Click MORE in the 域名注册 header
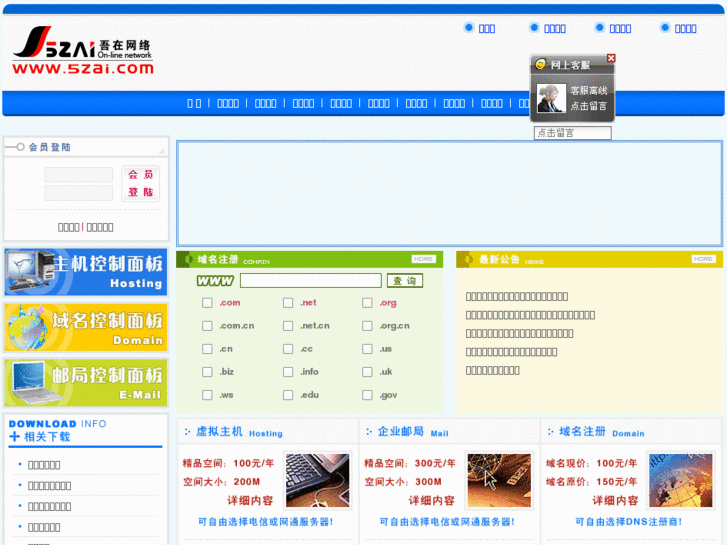727x545 pixels. click(423, 259)
